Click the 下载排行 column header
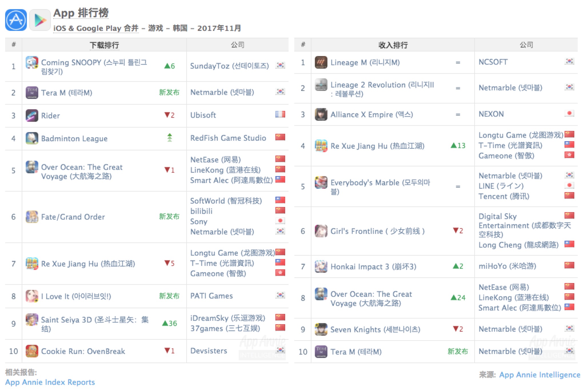The height and width of the screenshot is (390, 588). pos(104,45)
